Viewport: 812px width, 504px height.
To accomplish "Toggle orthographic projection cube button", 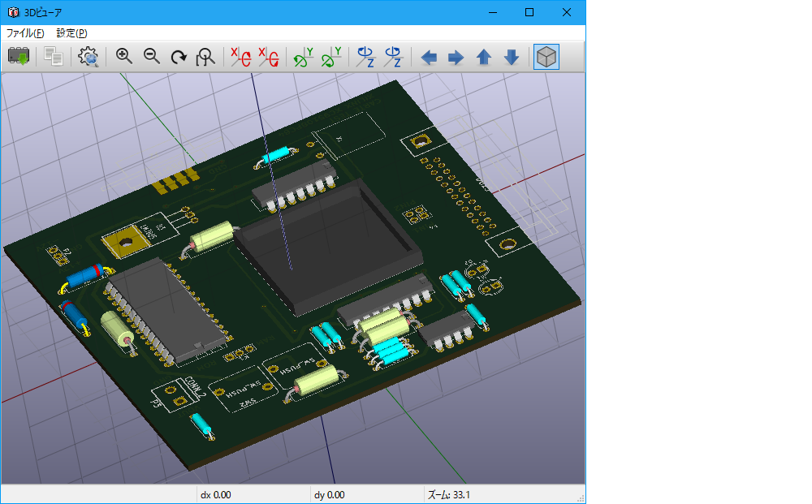I will [546, 56].
